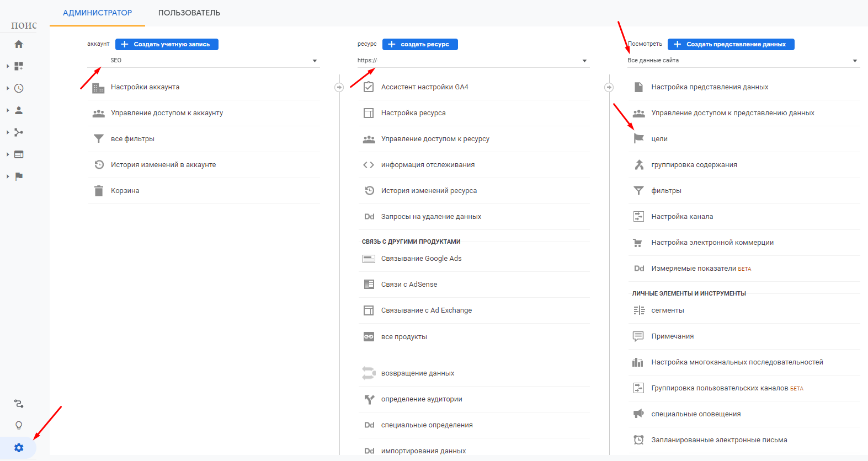The image size is (868, 461).
Task: Open the Conversions flag icon in sidebar
Action: 19,176
